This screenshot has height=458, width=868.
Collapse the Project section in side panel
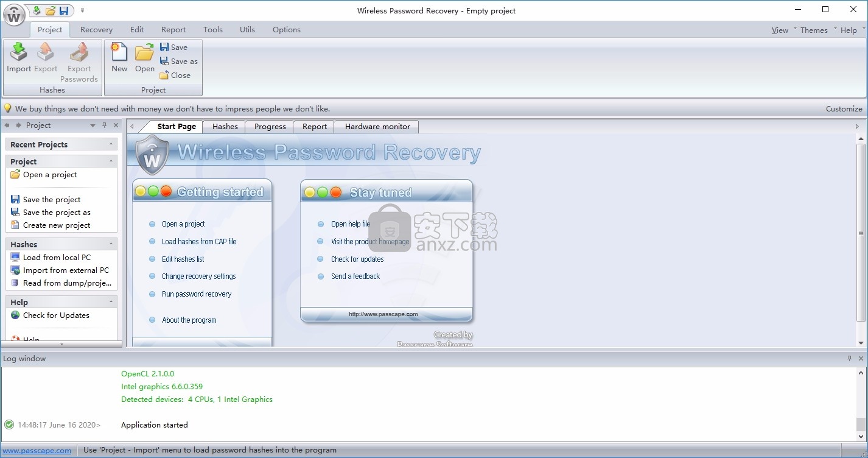coord(111,161)
